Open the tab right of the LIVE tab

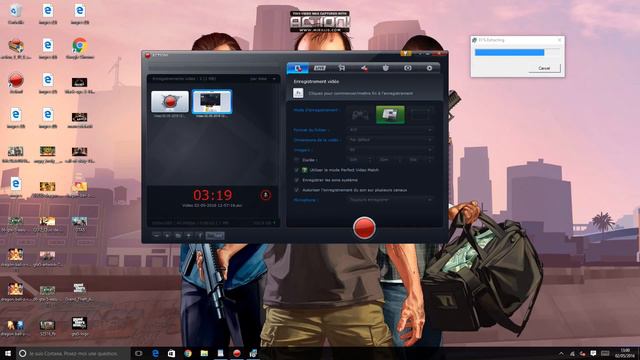(342, 68)
